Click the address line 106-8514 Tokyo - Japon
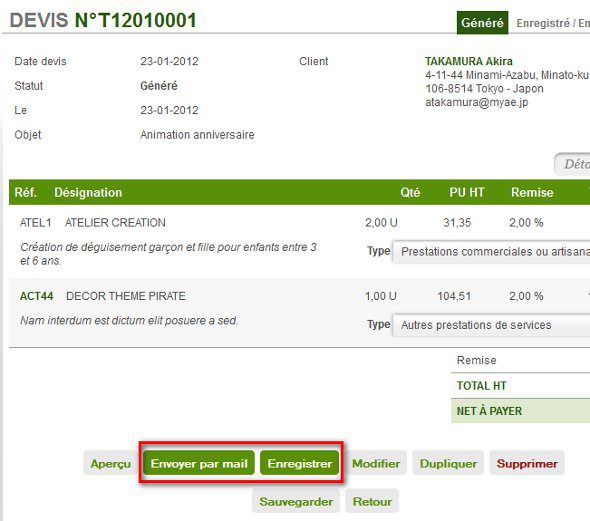This screenshot has width=590, height=521. click(x=484, y=88)
